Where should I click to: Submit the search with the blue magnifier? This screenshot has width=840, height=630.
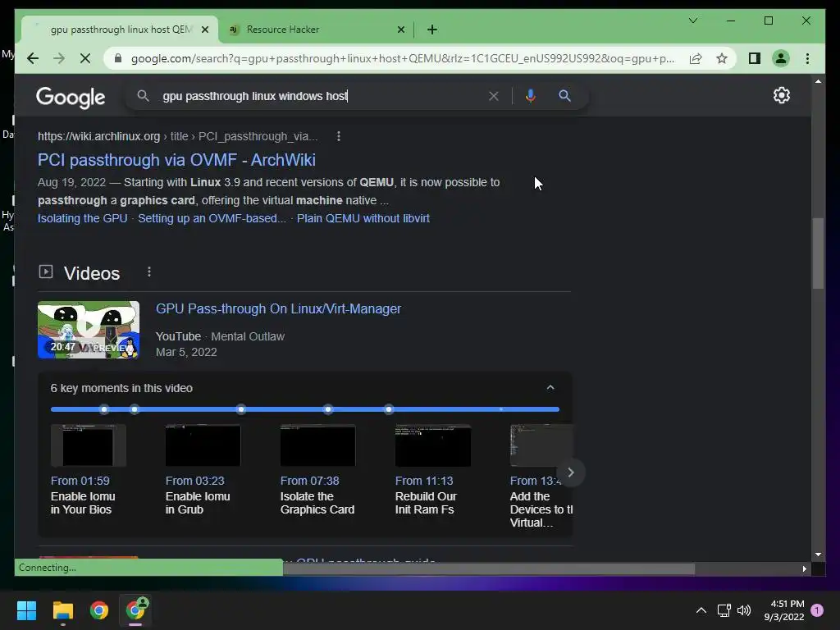[x=564, y=96]
